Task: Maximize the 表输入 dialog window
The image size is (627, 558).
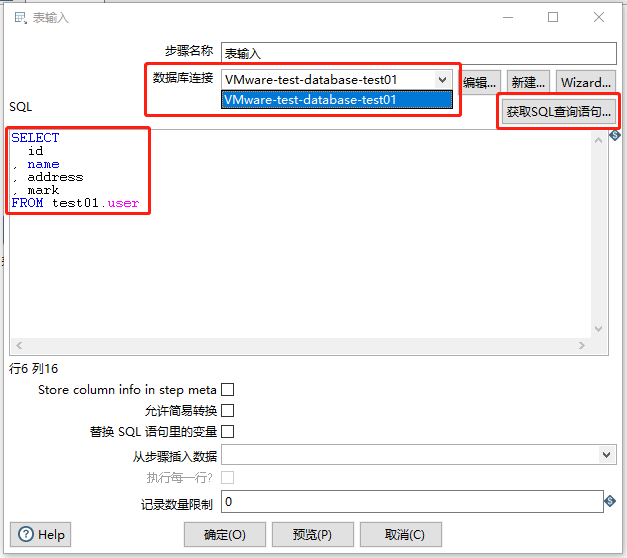Action: pyautogui.click(x=553, y=17)
